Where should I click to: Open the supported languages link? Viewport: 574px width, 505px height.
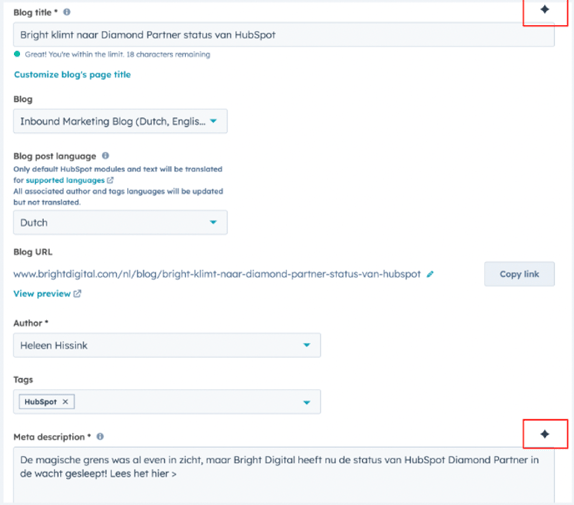click(65, 180)
